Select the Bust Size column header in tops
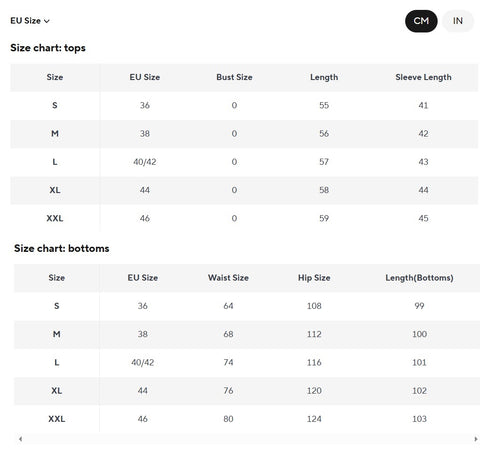The width and height of the screenshot is (480, 452). (234, 77)
